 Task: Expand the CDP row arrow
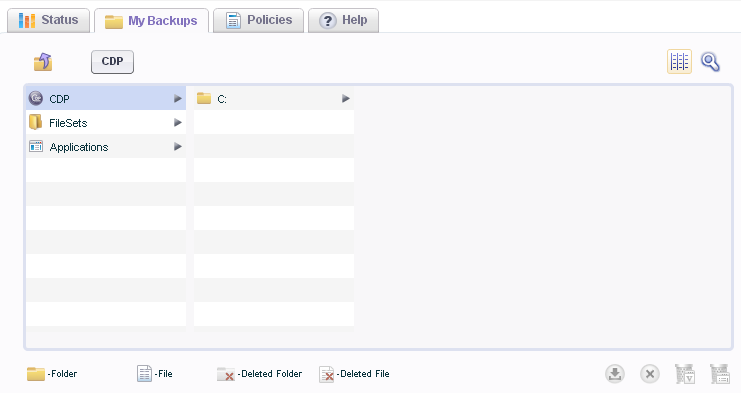(178, 98)
